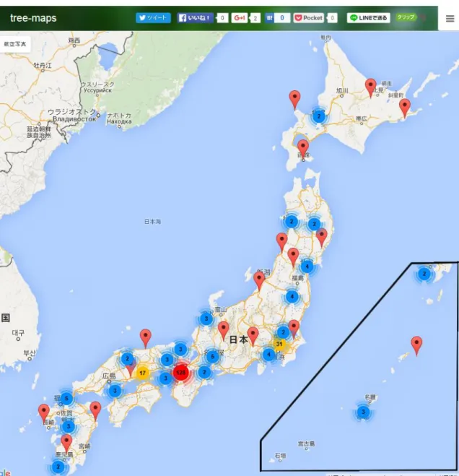Open the 3 cluster near 名護
The image size is (459, 476).
(x=363, y=412)
